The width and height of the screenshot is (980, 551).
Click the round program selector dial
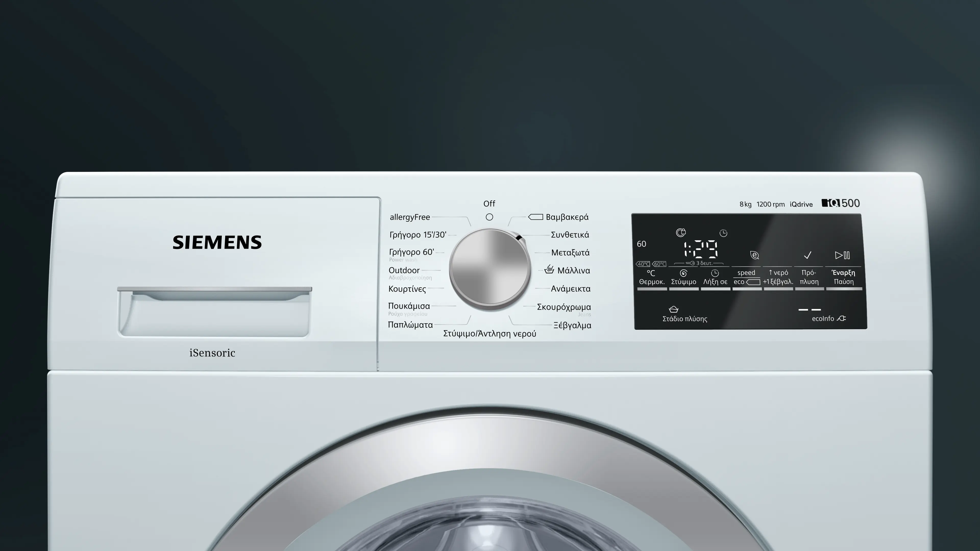coord(490,268)
